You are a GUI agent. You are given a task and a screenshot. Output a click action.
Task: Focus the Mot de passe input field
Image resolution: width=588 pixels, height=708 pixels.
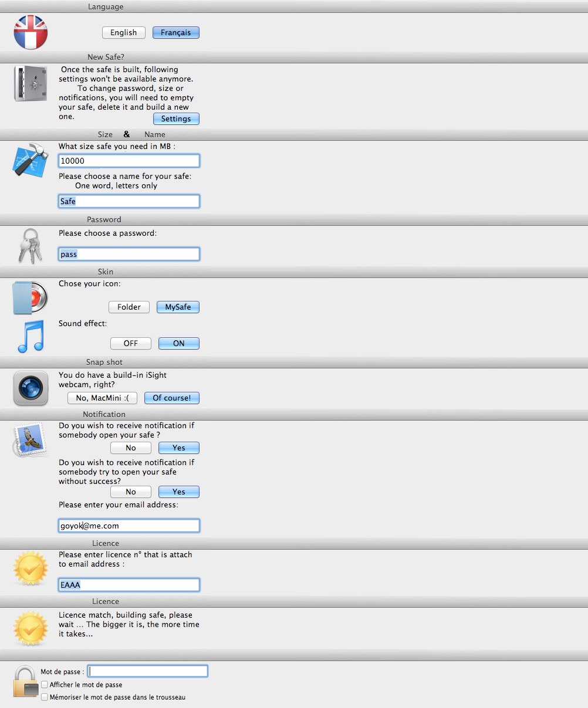click(x=148, y=671)
